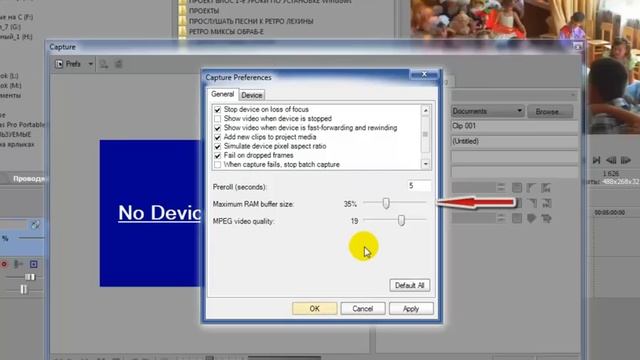Screen dimensions: 640x360
Task: Select the (F:) drive in explorer tree
Action: (16, 17)
